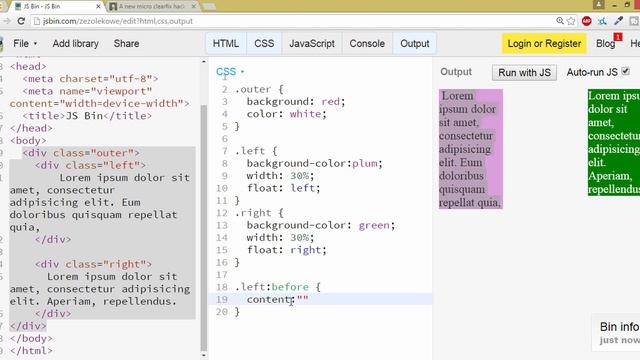Screen dimensions: 640x360
Task: Expand the CSS language dropdown arrow
Action: tap(242, 72)
